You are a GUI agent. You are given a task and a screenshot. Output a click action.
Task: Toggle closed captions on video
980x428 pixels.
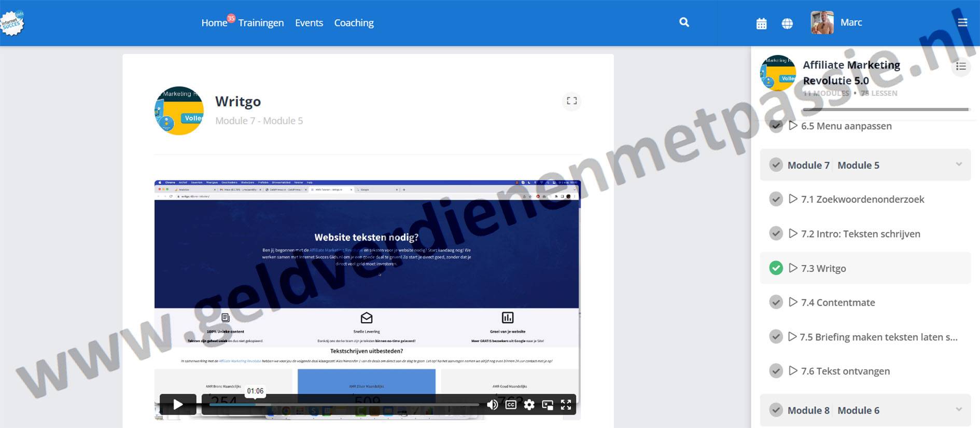pyautogui.click(x=511, y=405)
